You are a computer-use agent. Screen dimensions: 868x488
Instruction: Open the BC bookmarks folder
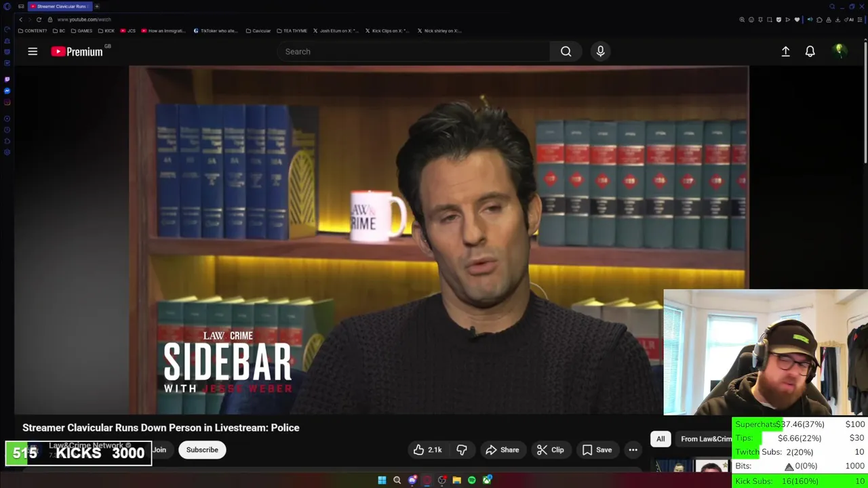(x=59, y=30)
